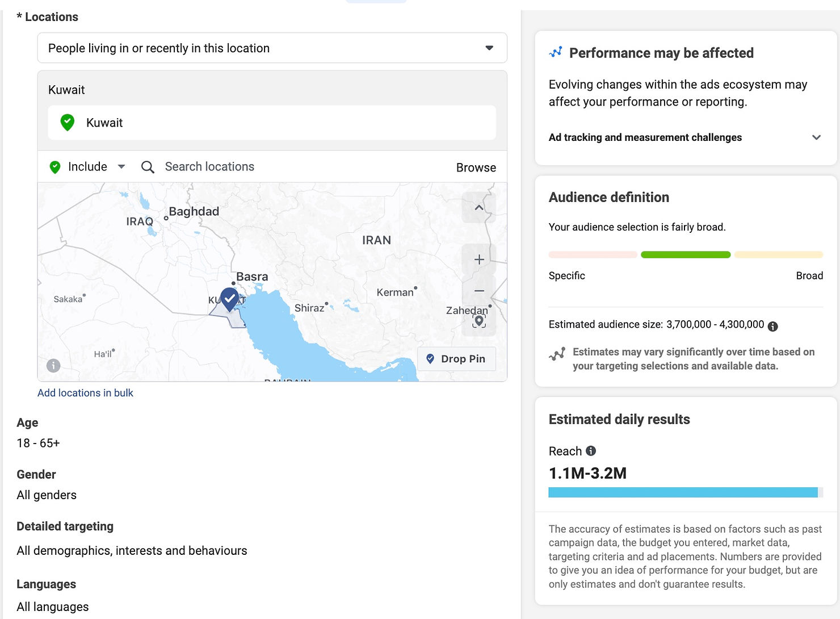Click the green audience definition gauge segment
This screenshot has width=840, height=619.
685,255
